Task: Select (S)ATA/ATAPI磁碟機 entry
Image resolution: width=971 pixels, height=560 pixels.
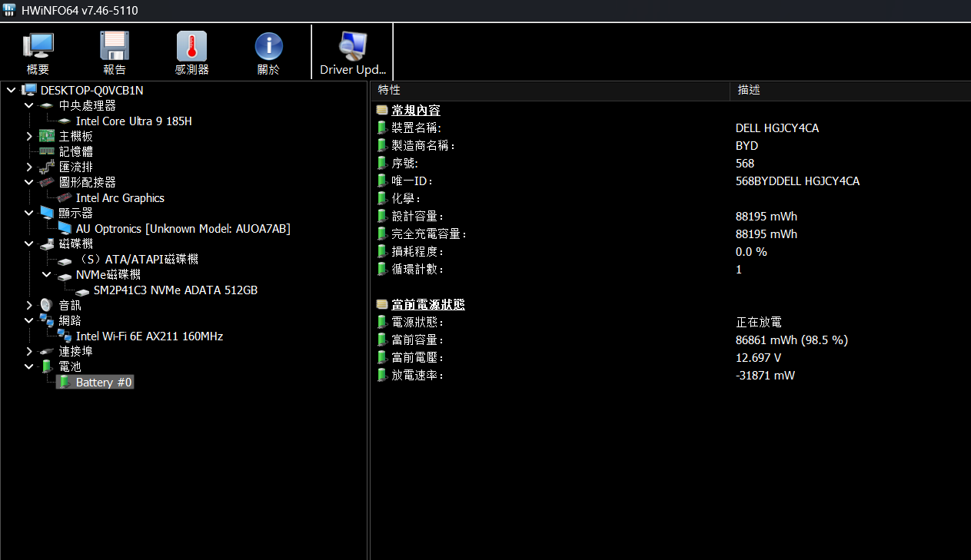Action: pos(138,259)
